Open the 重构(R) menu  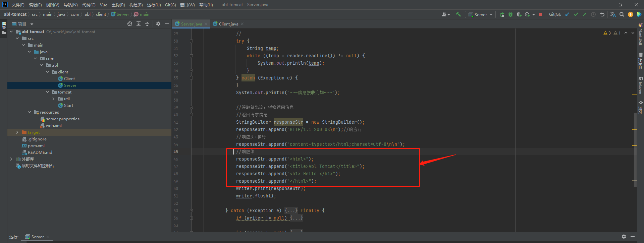(x=118, y=5)
